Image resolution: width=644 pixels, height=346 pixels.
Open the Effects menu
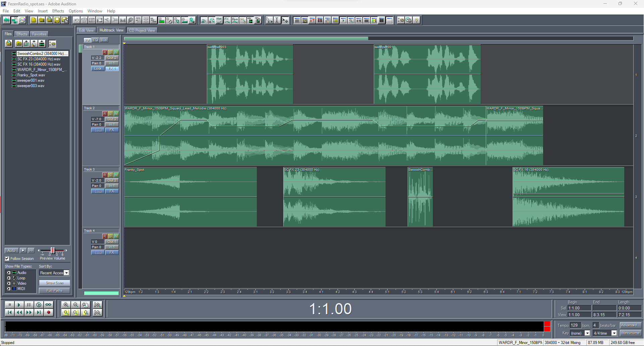coord(58,11)
